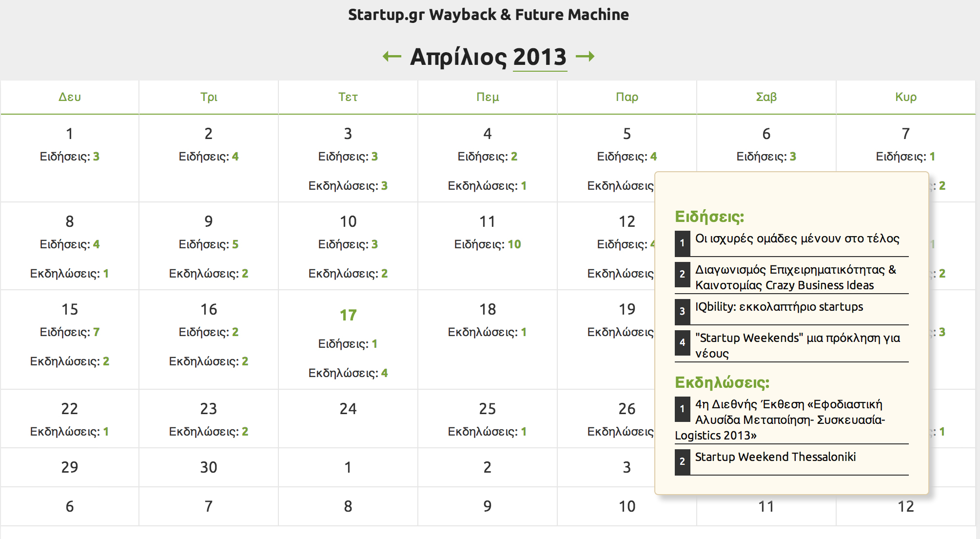The width and height of the screenshot is (980, 539).
Task: Select April 30 in the calendar
Action: click(x=209, y=467)
